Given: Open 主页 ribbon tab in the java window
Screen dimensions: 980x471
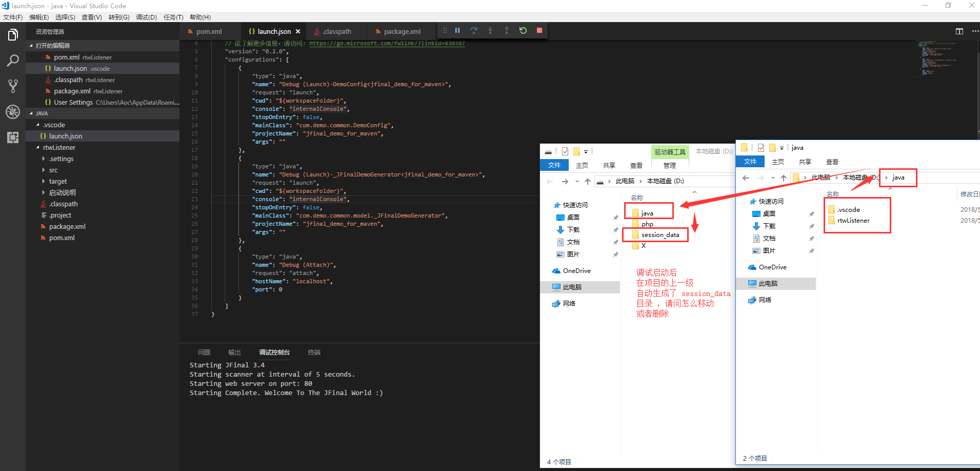Looking at the screenshot, I should (x=777, y=162).
